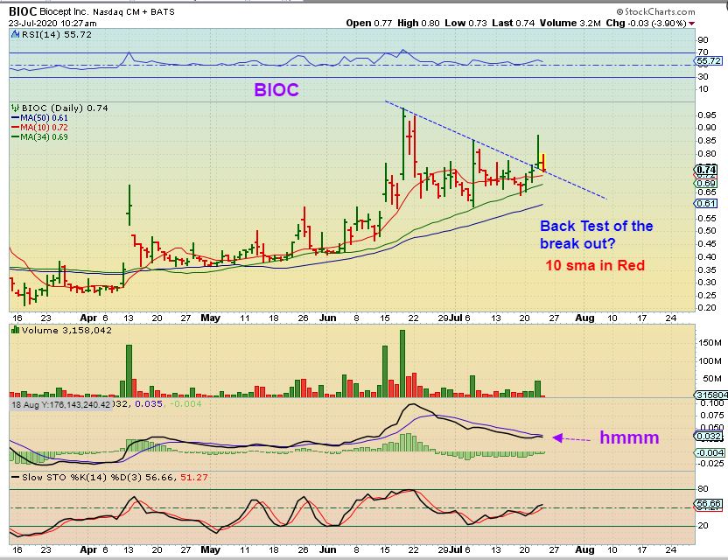Click the candlestick icon next to BIOC (Daily)
The height and width of the screenshot is (560, 728).
[x=15, y=108]
